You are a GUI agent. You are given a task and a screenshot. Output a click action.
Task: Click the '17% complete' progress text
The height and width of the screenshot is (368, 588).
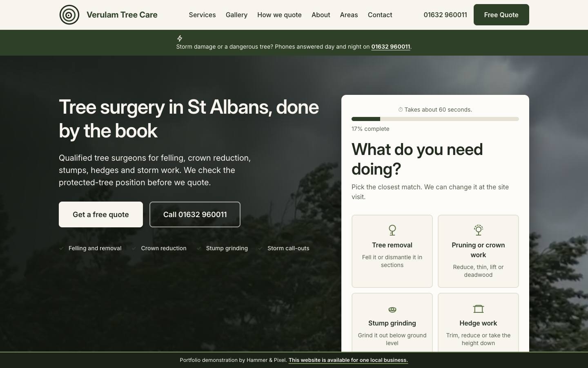370,129
